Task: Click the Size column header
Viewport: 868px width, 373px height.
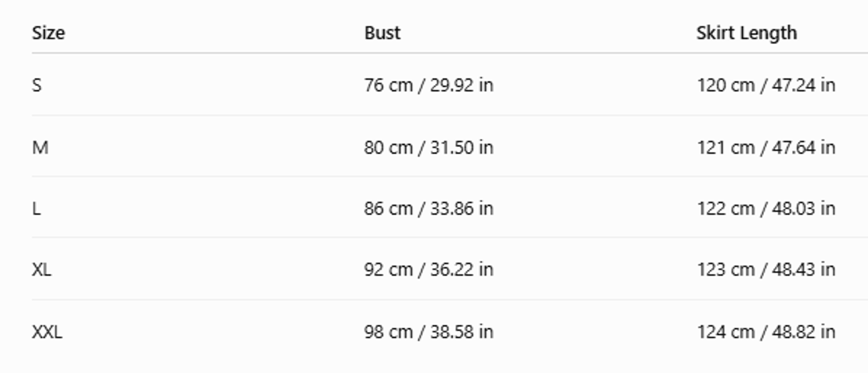Action: click(48, 33)
